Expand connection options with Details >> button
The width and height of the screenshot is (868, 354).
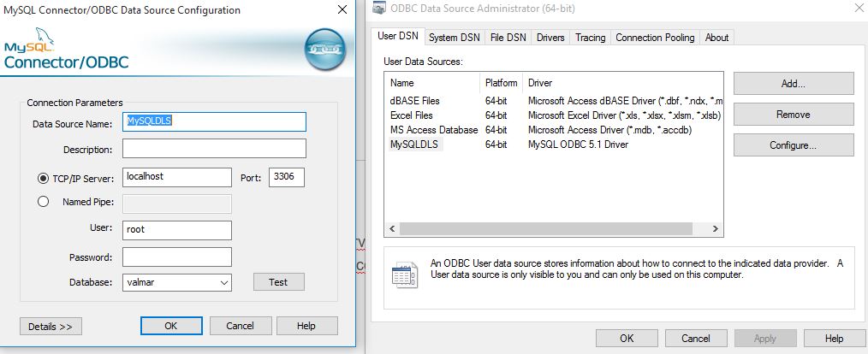[x=51, y=327]
